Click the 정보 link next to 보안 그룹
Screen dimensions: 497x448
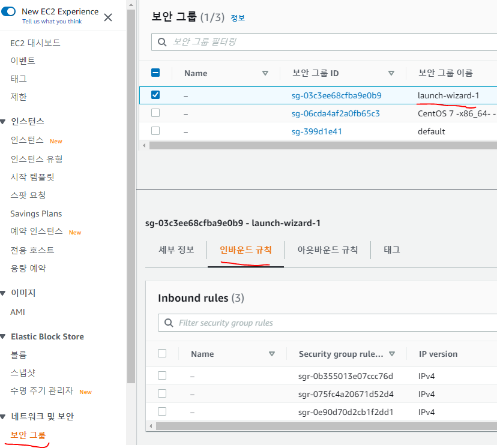click(x=238, y=18)
